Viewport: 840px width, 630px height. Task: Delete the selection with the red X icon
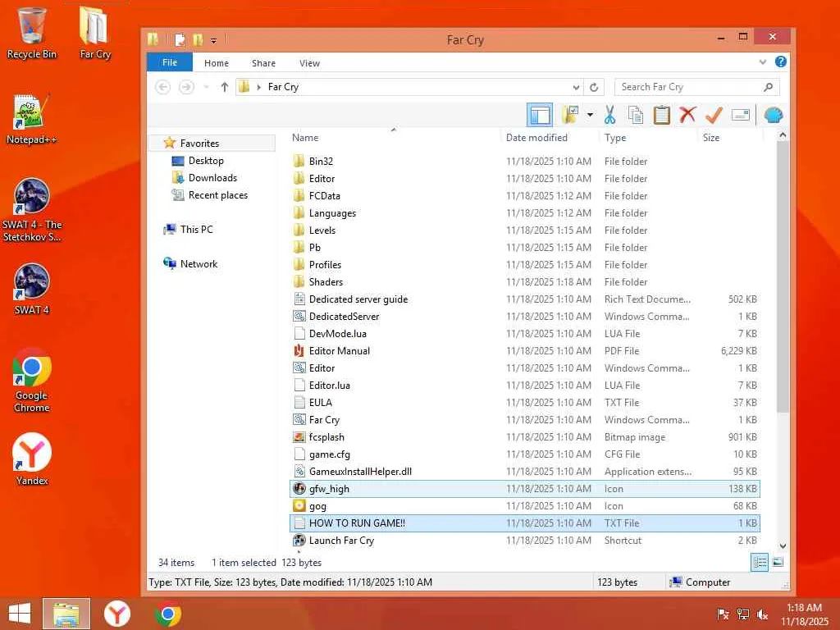(687, 115)
